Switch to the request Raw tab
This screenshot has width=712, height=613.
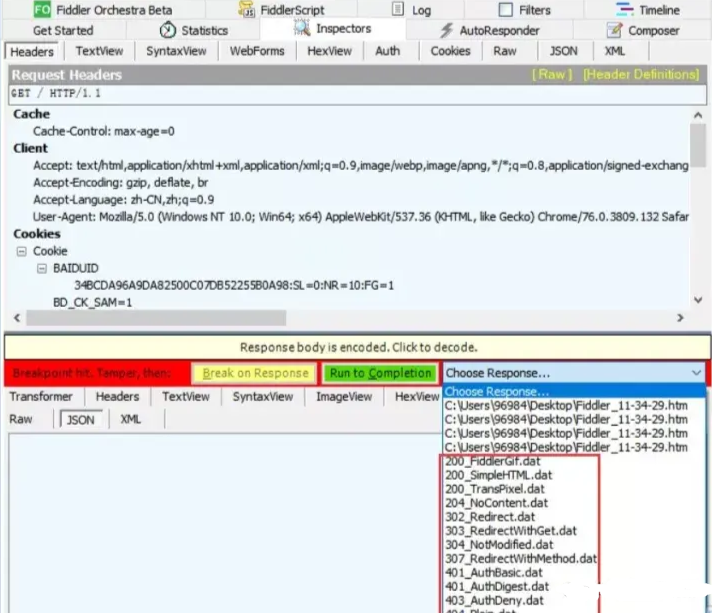[x=505, y=51]
